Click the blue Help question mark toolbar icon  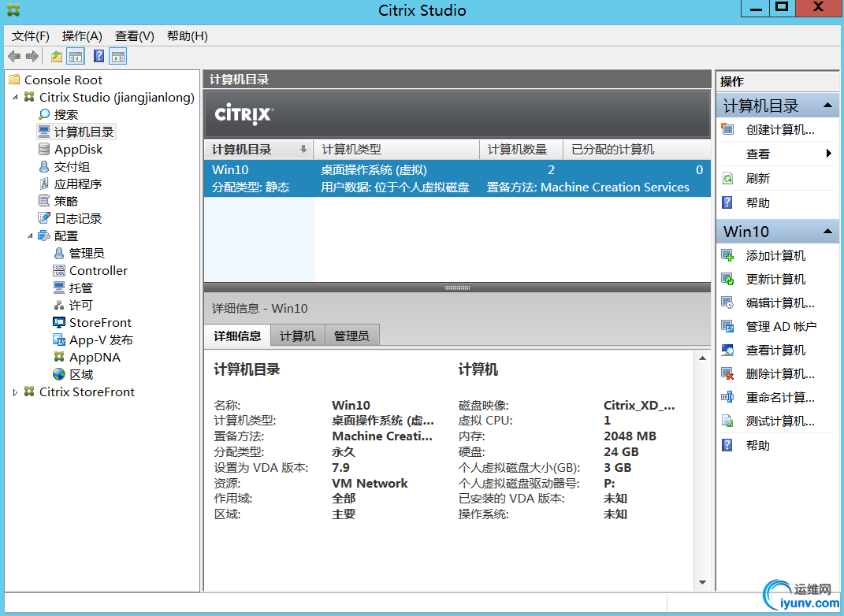coord(99,56)
